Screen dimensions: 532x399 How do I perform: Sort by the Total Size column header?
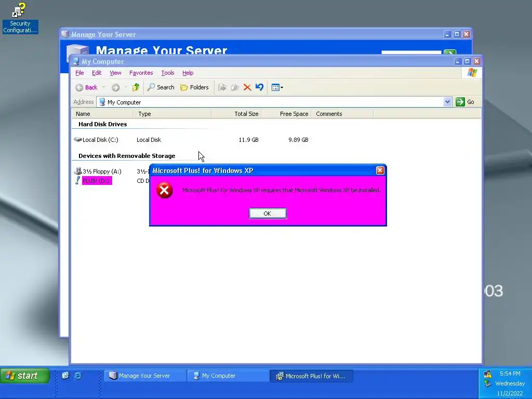[236, 114]
